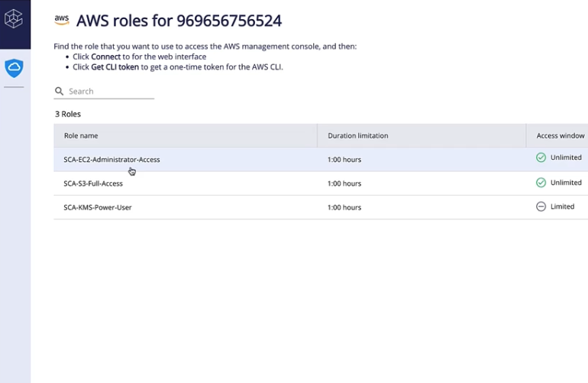Click the 3 Roles count label

tap(68, 114)
